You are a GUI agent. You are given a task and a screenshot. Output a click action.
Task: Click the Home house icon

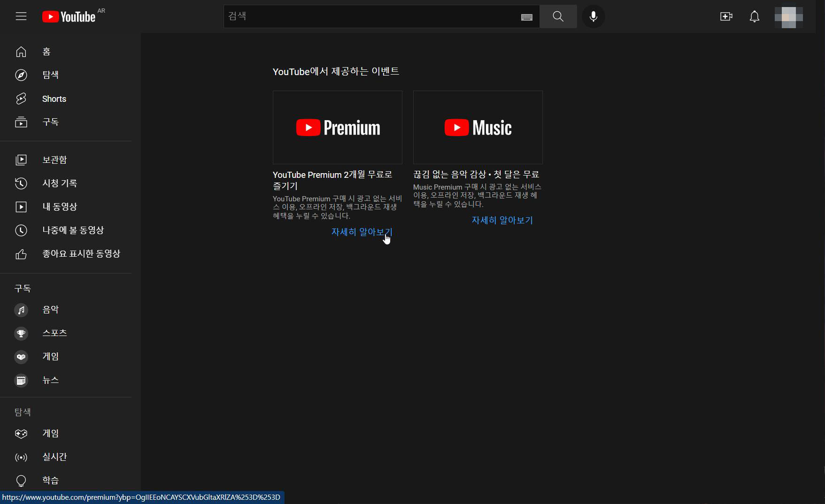click(x=21, y=52)
